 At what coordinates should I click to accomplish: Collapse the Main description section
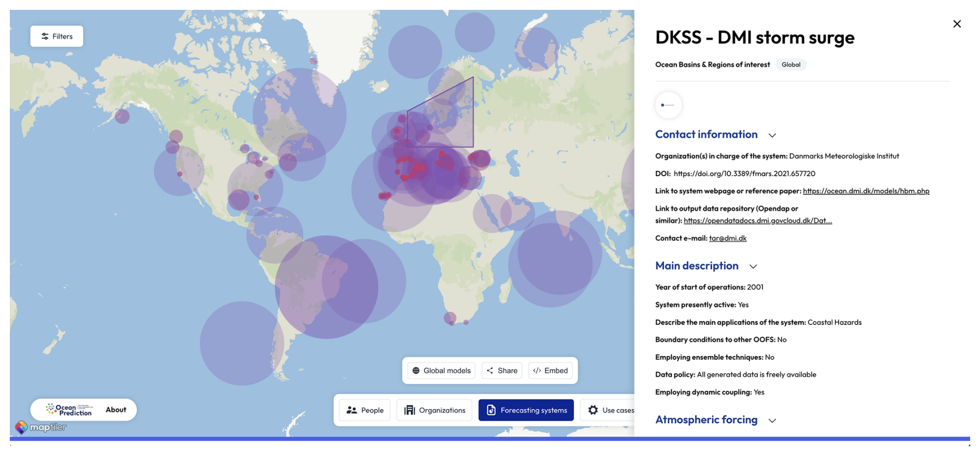753,266
